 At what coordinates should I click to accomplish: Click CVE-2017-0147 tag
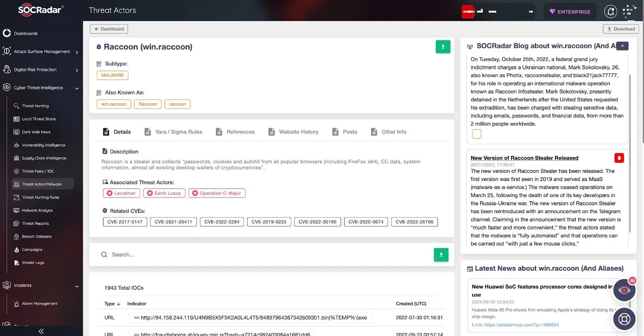[x=125, y=222]
